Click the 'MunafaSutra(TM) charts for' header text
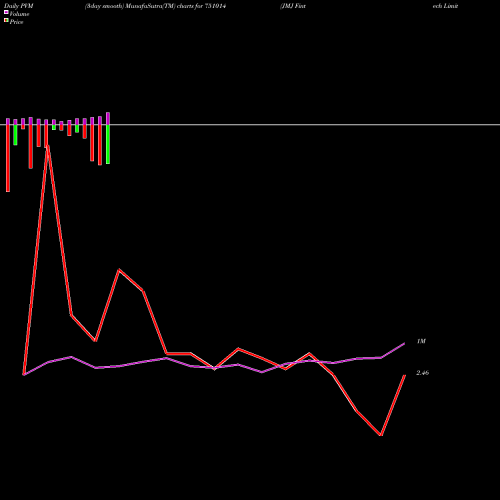 point(163,6)
